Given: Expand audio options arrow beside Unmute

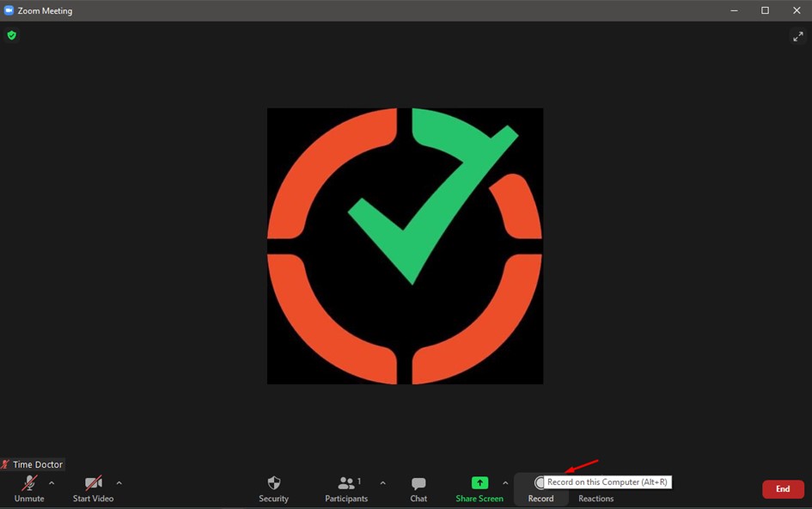Looking at the screenshot, I should 52,483.
